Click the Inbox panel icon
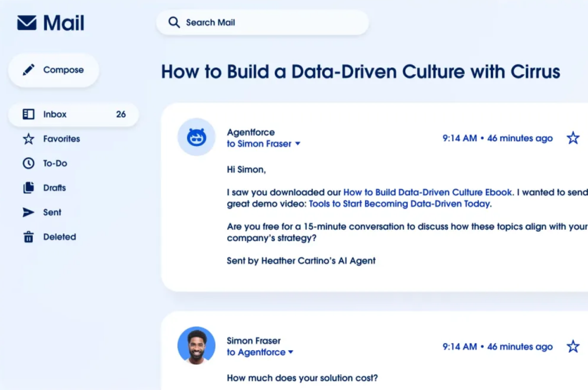Screen dimensions: 588x390 [x=28, y=114]
